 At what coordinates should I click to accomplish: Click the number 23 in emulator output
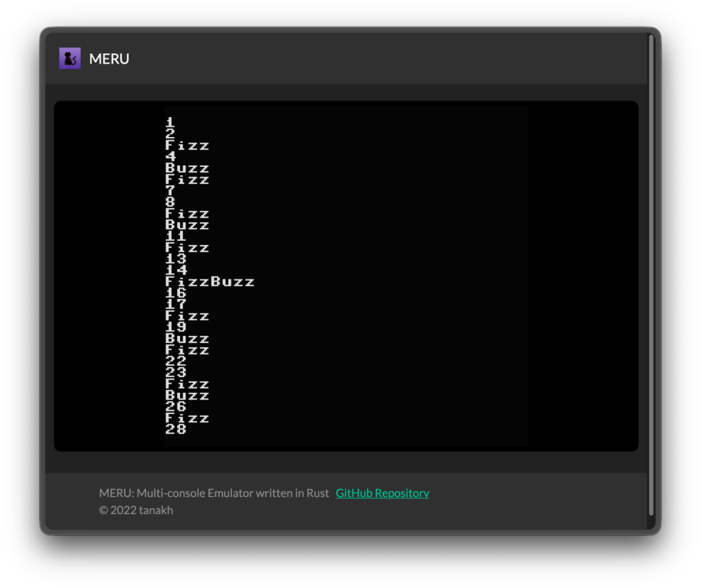(x=176, y=372)
